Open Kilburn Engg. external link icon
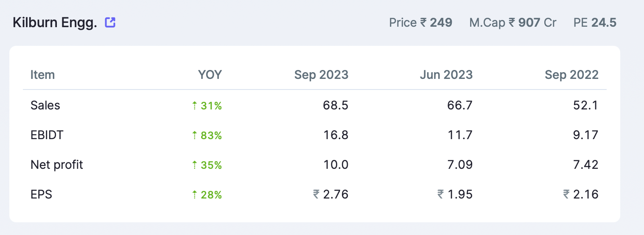Screen dimensions: 644x235 (x=110, y=22)
